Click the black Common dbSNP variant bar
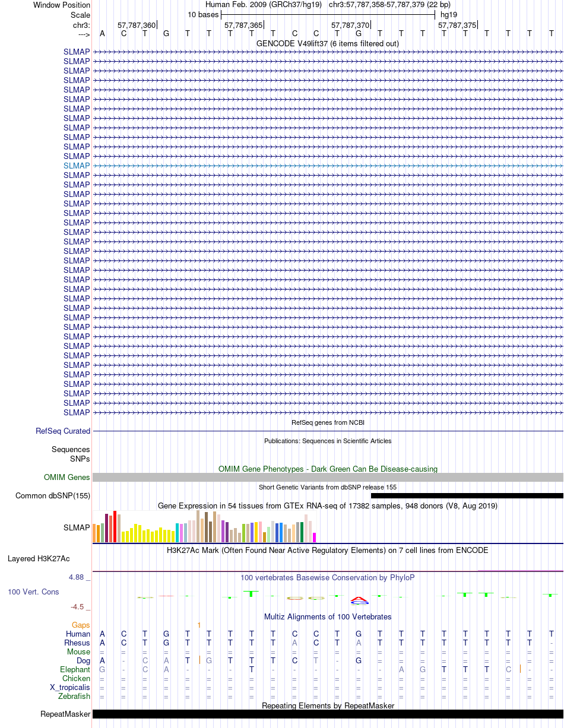Viewport: 564px width, 728px height. pyautogui.click(x=467, y=495)
